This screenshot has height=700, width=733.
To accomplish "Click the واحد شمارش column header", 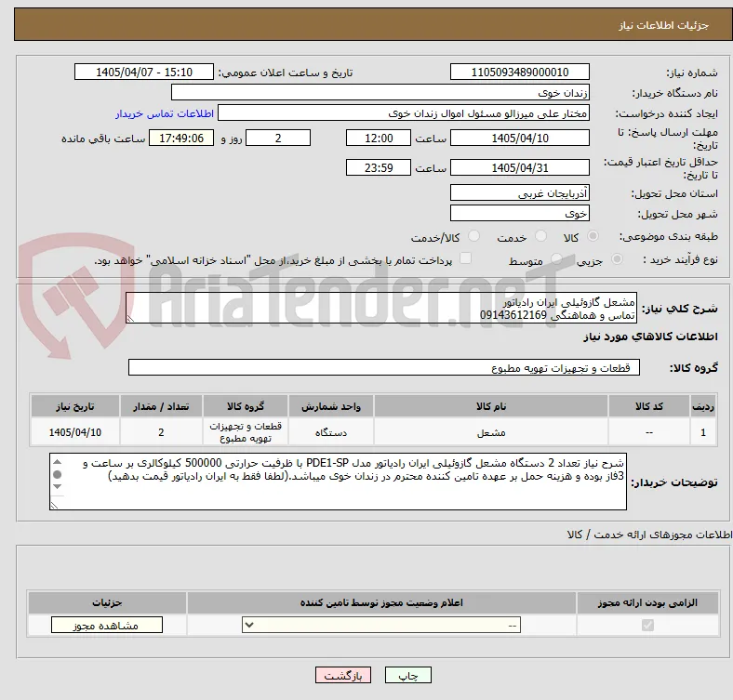I will click(331, 406).
